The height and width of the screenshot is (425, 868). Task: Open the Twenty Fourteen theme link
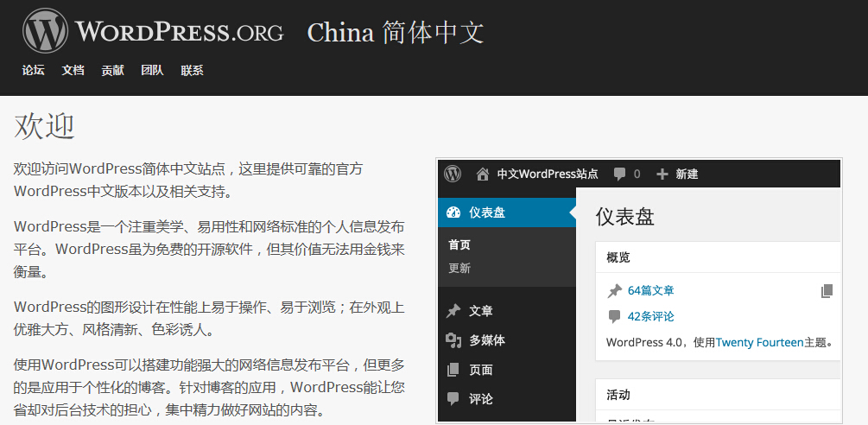click(x=759, y=343)
